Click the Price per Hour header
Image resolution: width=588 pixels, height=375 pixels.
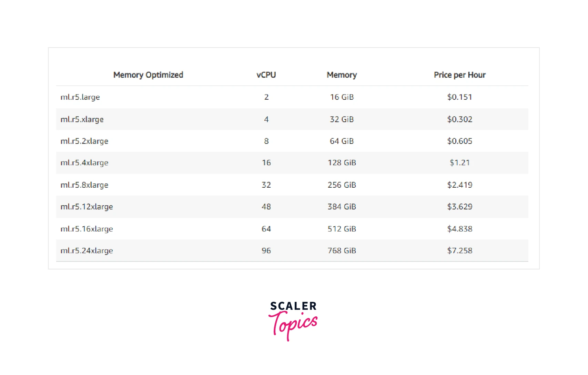point(459,75)
